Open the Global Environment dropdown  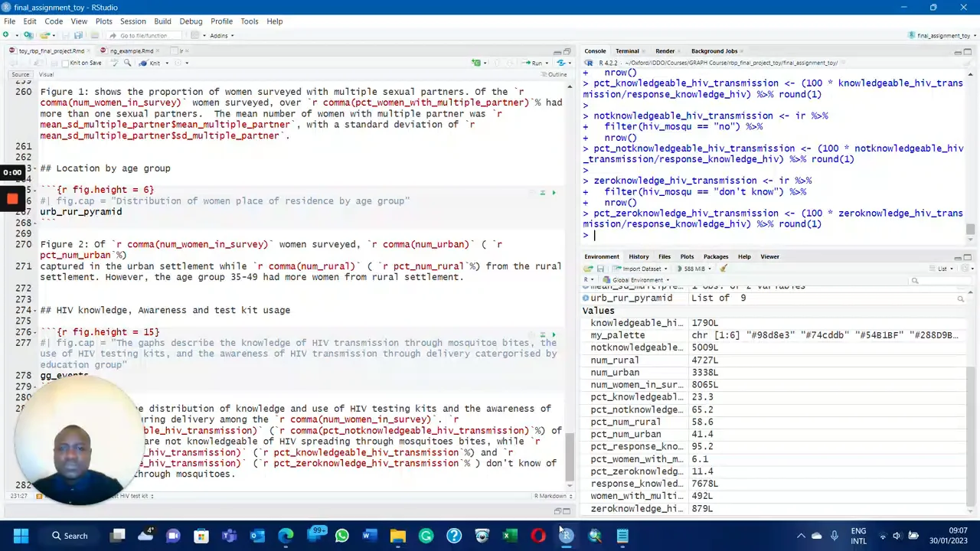[634, 280]
